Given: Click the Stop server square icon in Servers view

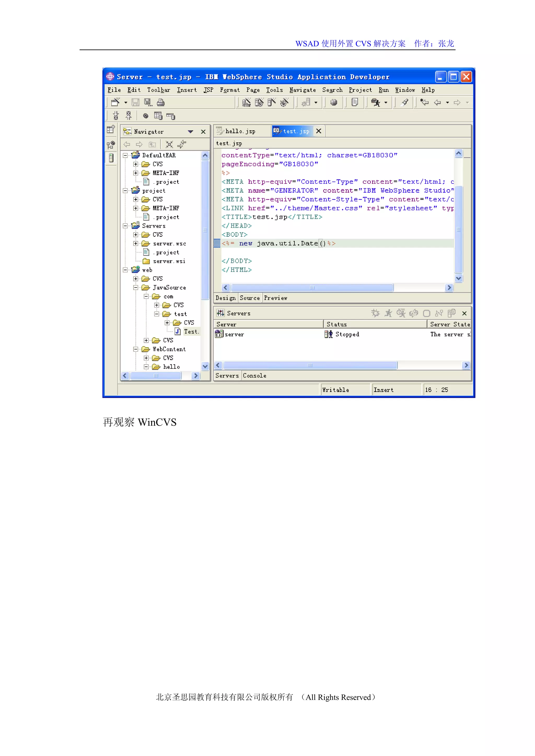Looking at the screenshot, I should pyautogui.click(x=427, y=313).
